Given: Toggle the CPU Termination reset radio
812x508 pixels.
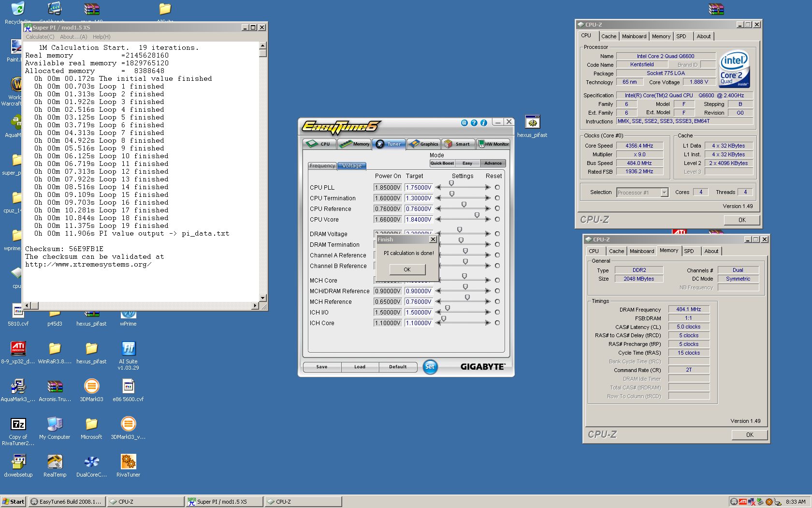Looking at the screenshot, I should [x=497, y=198].
